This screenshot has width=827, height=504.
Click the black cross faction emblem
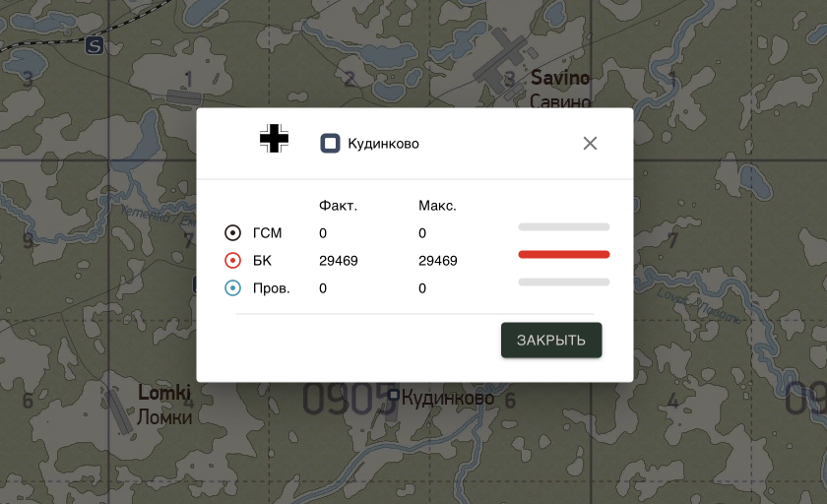(x=275, y=139)
